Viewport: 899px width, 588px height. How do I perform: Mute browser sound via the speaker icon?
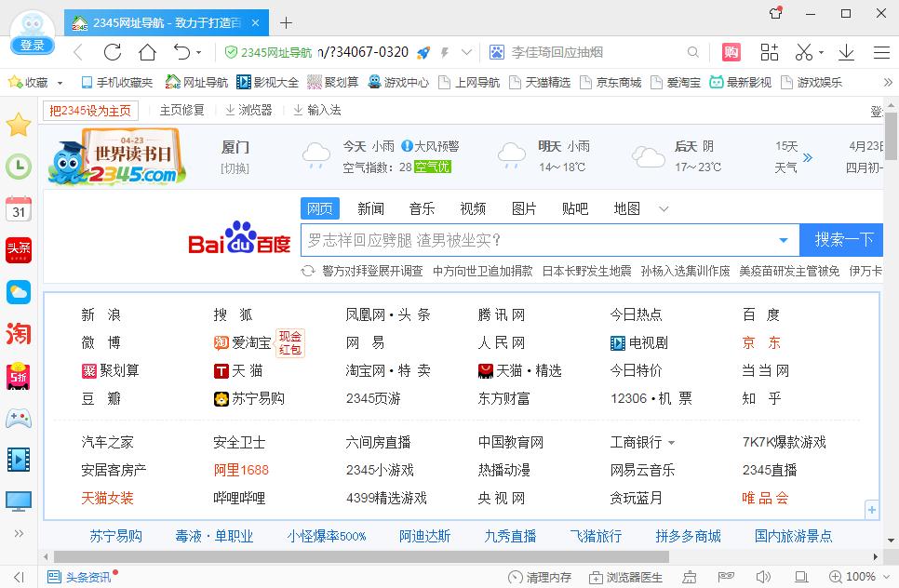[x=762, y=577]
